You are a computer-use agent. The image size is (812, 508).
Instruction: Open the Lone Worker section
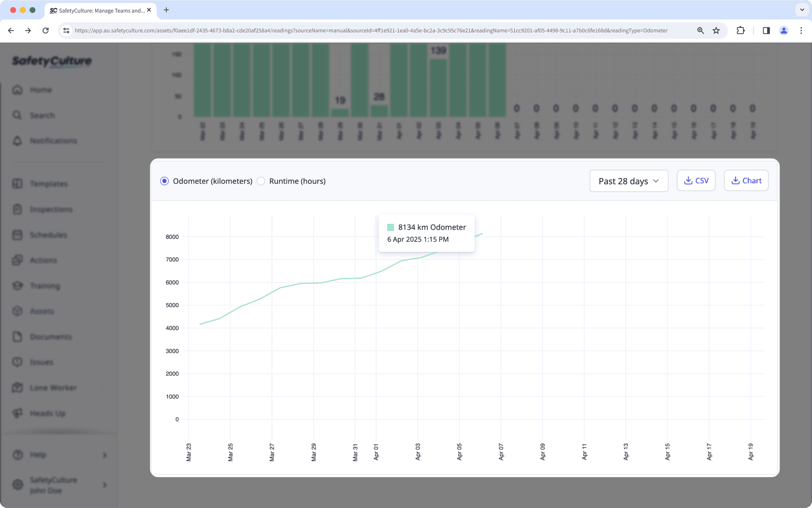(53, 388)
